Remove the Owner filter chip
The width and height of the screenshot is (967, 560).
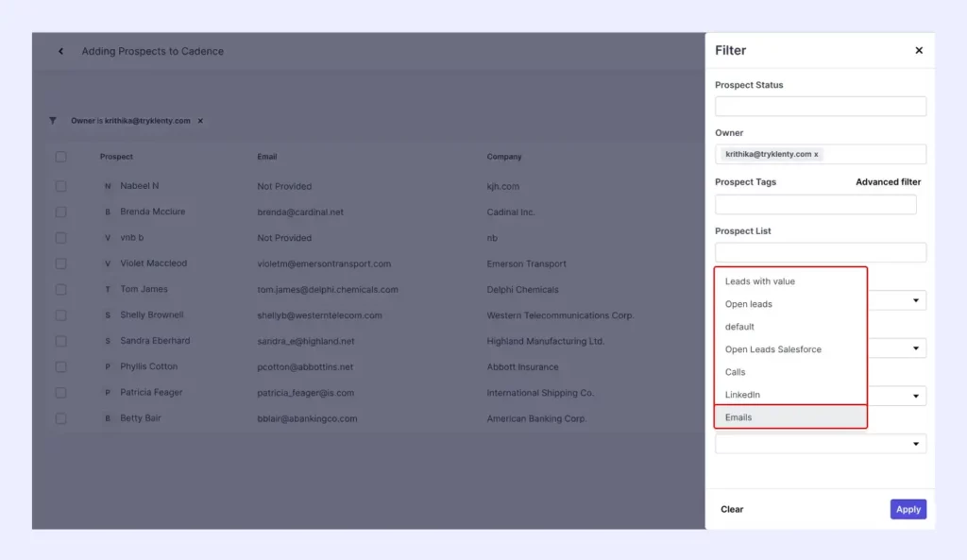[200, 121]
